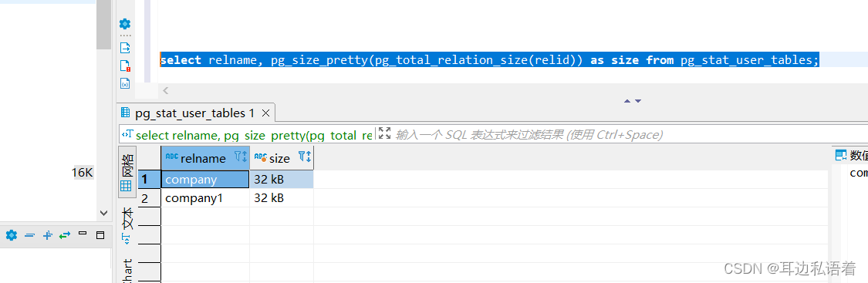This screenshot has height=283, width=868.
Task: Click the green SQL query text in filter bar
Action: pos(254,135)
